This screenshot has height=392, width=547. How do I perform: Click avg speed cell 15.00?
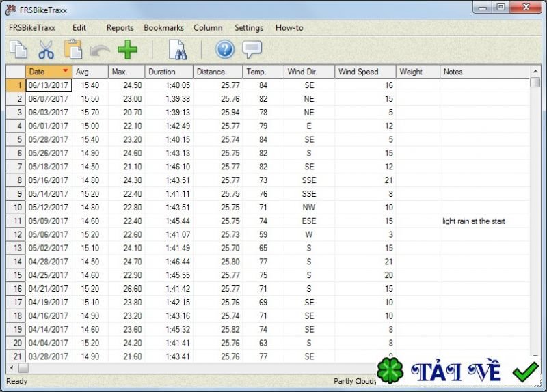(90, 126)
